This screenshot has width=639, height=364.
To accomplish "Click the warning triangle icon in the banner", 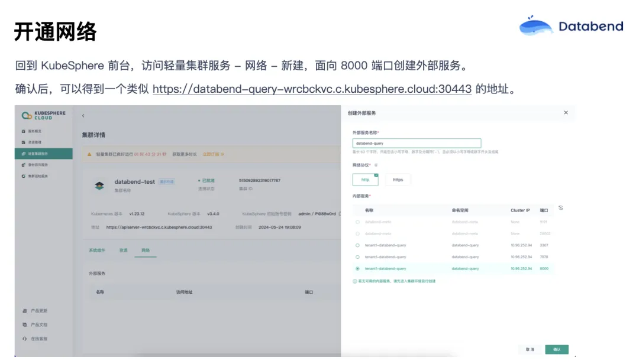I will pyautogui.click(x=89, y=154).
